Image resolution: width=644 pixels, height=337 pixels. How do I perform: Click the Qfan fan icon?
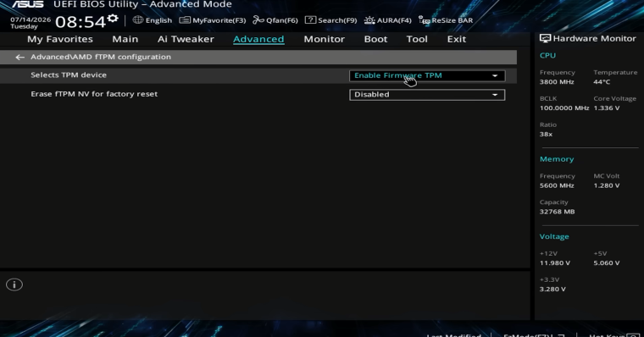point(258,19)
